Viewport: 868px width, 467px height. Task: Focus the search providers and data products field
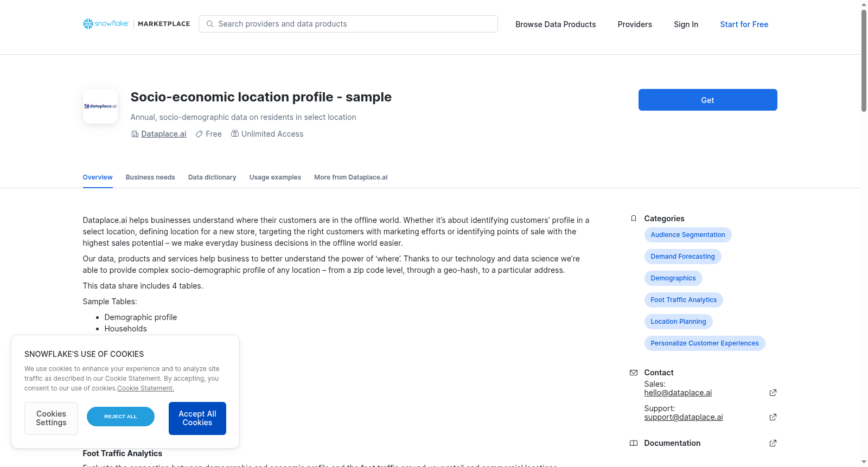point(348,24)
